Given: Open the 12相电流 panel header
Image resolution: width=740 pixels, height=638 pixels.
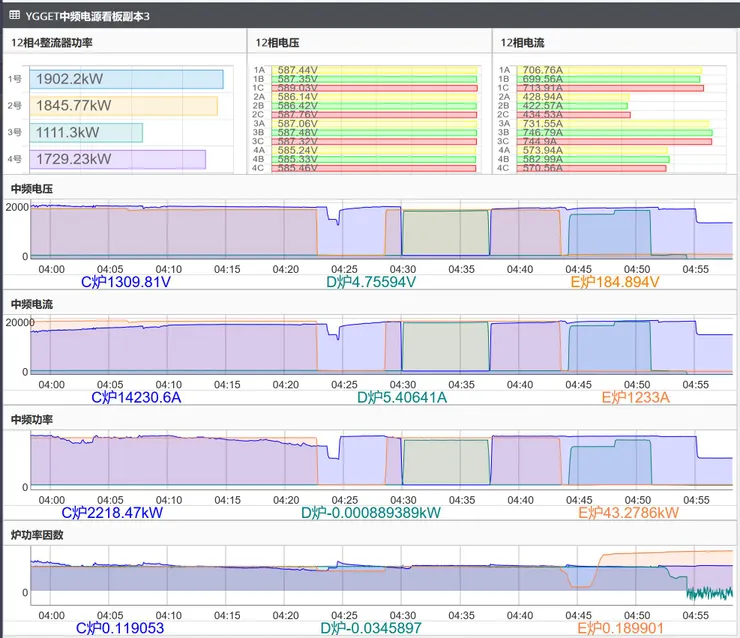Looking at the screenshot, I should (526, 43).
